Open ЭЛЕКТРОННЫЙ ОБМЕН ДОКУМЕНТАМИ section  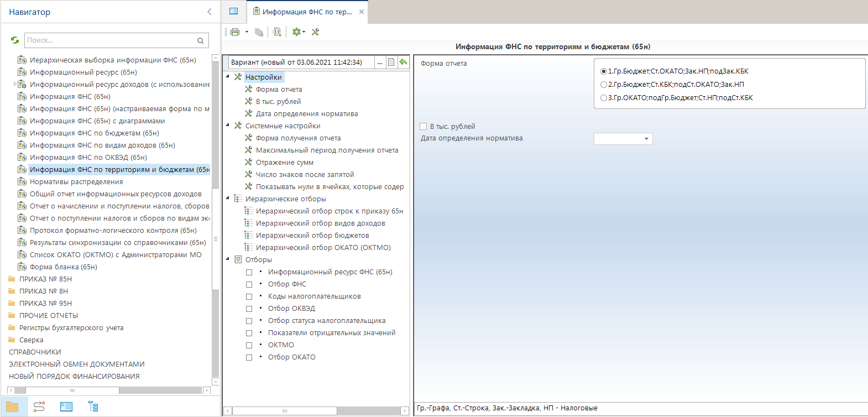tap(76, 364)
